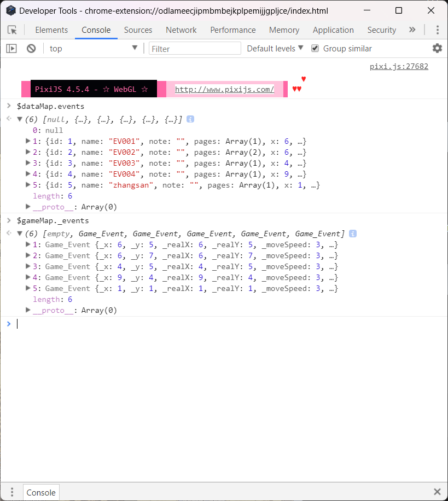448x501 pixels.
Task: Switch to the Elements tab
Action: 51,30
